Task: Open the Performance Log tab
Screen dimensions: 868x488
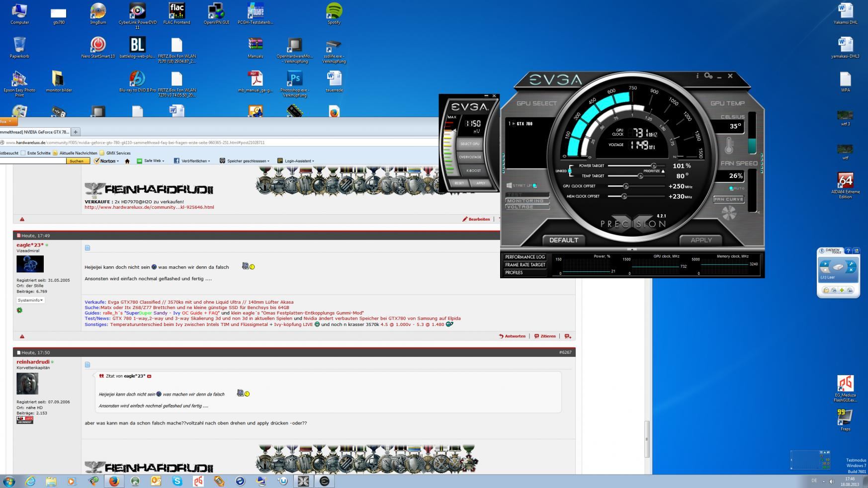Action: click(525, 257)
